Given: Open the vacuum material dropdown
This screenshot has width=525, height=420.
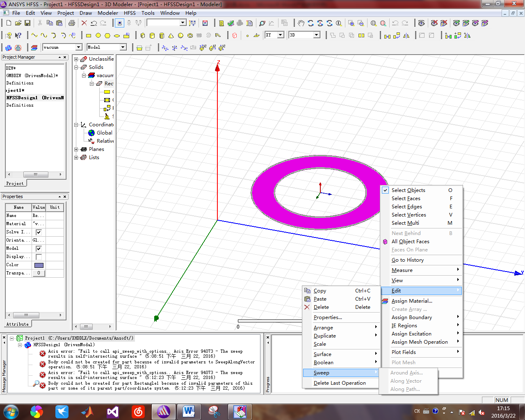Looking at the screenshot, I should click(x=79, y=47).
